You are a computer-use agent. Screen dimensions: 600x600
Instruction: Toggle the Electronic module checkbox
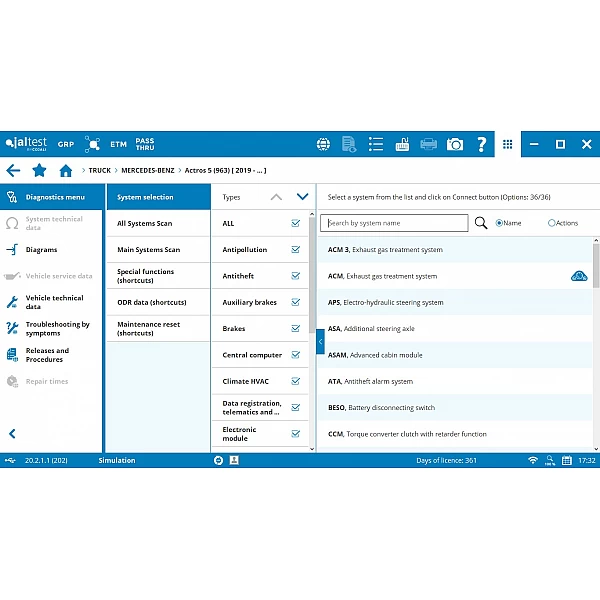pos(295,434)
